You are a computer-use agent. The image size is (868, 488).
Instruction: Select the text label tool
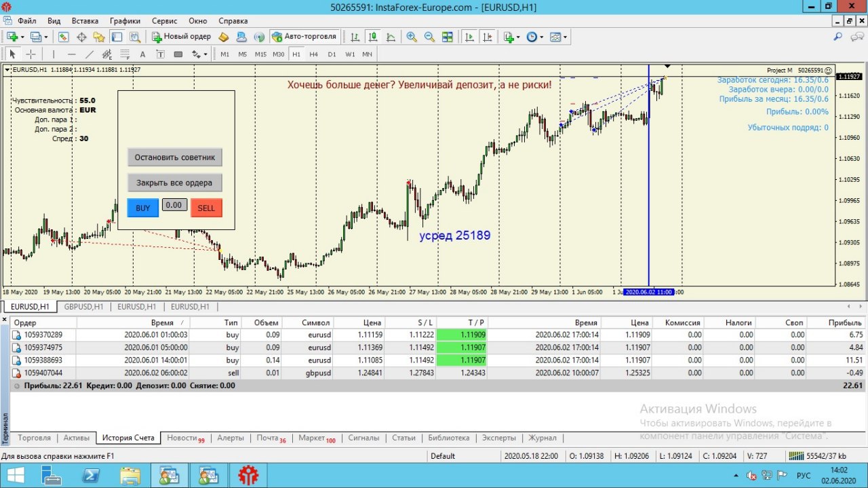tap(160, 54)
